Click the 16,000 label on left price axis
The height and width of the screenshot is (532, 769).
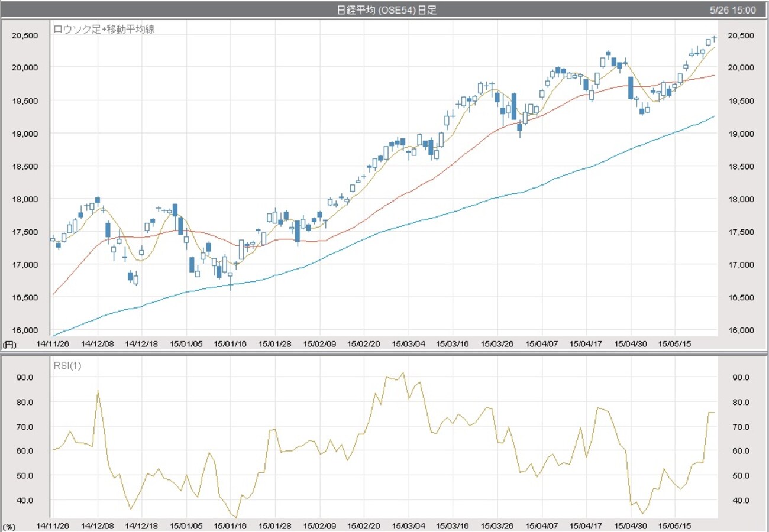click(24, 330)
